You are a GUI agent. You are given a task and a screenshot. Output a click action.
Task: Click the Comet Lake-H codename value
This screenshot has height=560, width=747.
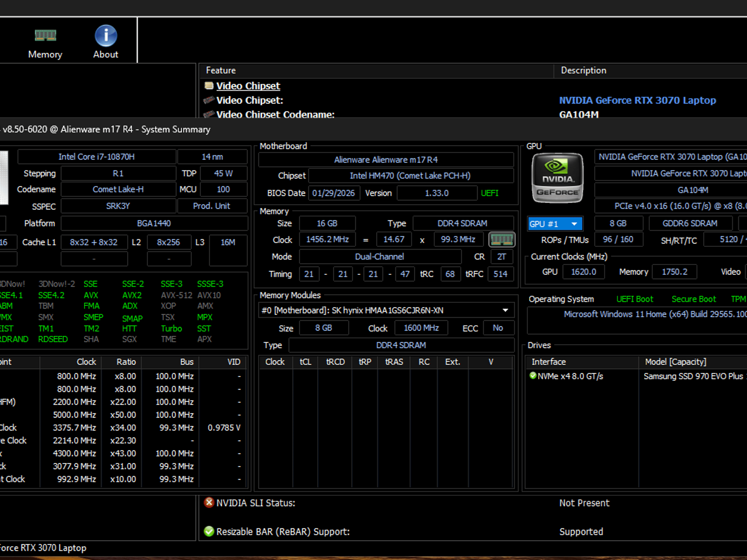(118, 190)
